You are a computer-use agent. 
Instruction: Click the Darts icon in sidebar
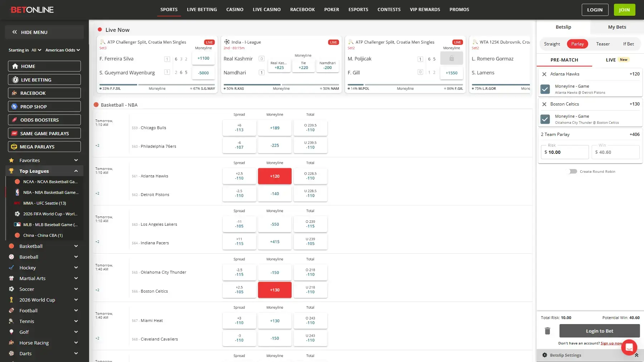pos(11,353)
